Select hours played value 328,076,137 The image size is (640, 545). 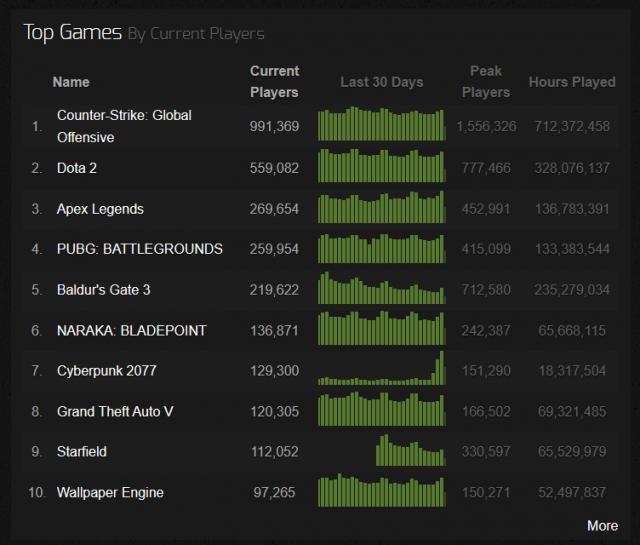click(x=572, y=168)
